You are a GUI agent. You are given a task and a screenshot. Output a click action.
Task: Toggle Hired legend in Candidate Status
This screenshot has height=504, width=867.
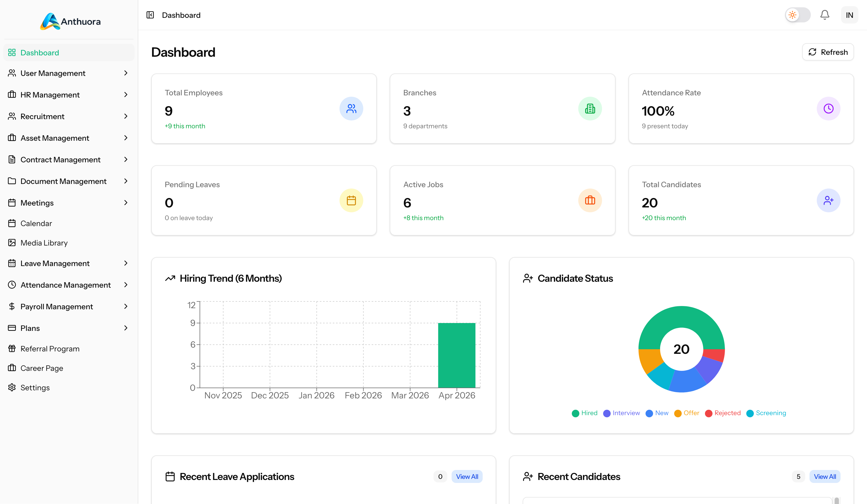(584, 413)
